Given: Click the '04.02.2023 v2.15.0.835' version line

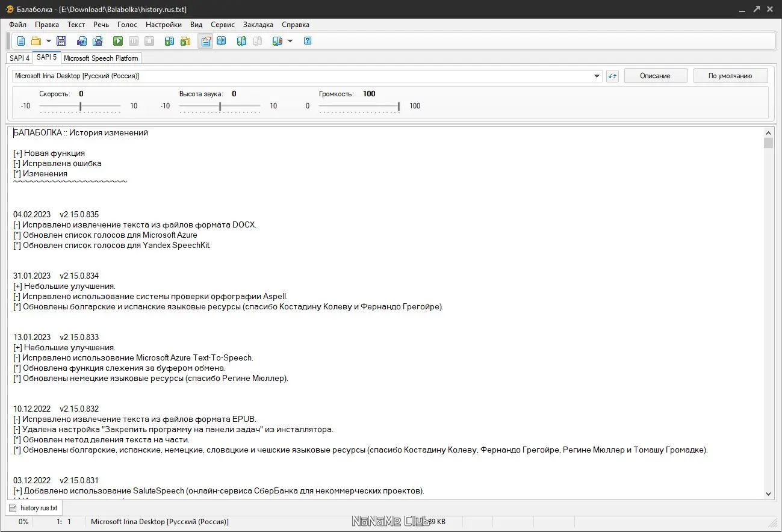Looking at the screenshot, I should 56,215.
